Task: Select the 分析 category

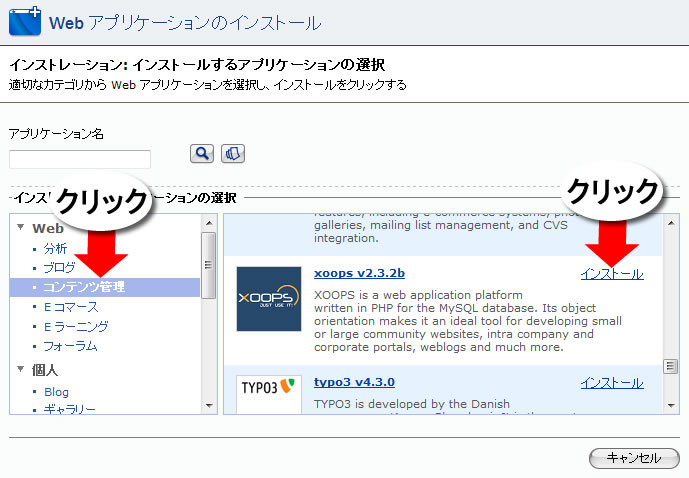Action: click(x=55, y=248)
